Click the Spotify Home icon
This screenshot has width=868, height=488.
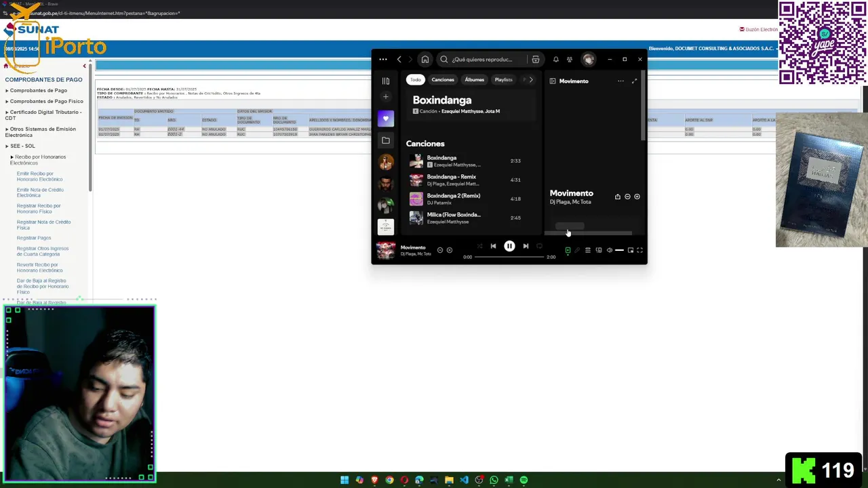(x=425, y=60)
